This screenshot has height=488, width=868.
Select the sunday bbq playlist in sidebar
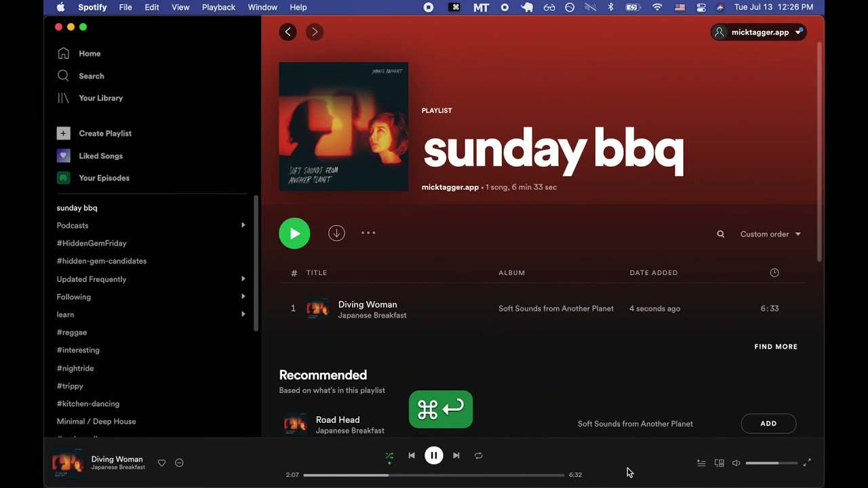coord(77,208)
